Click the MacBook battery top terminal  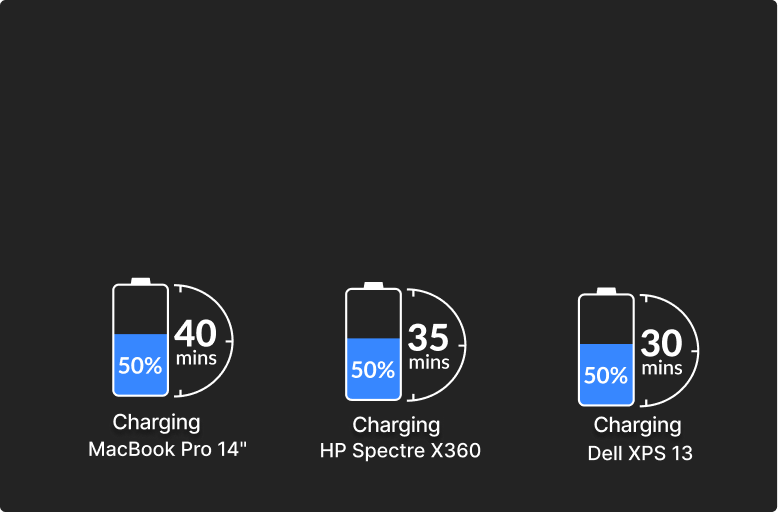pos(140,281)
